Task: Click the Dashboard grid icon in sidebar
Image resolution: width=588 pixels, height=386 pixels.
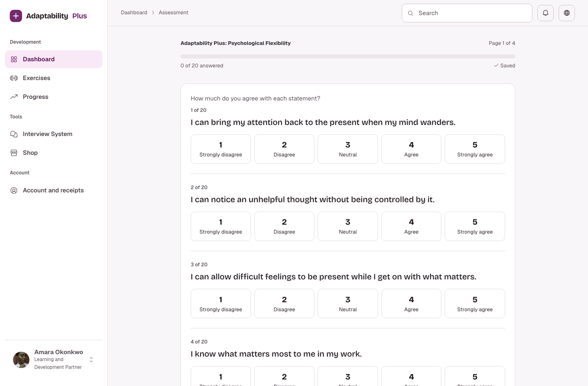Action: [14, 59]
